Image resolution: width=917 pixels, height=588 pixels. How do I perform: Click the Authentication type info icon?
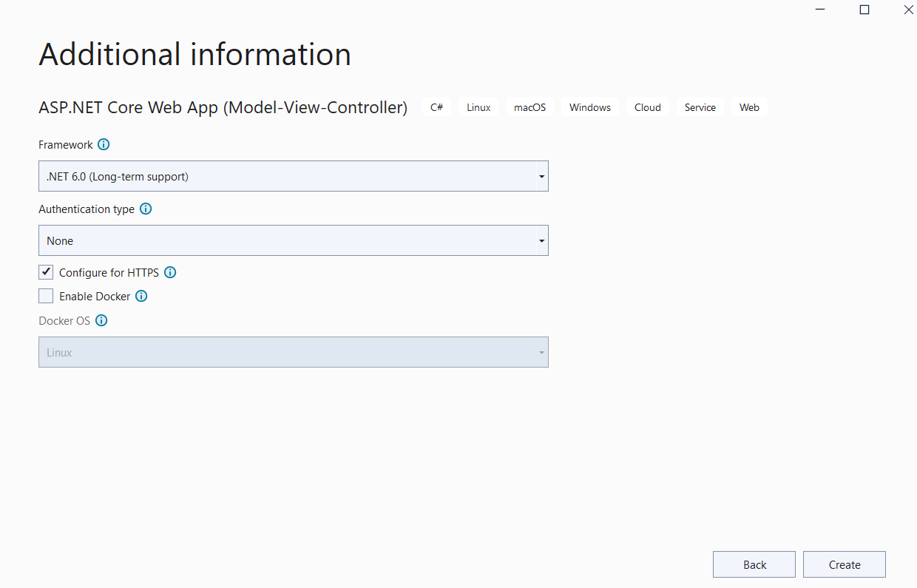[146, 209]
